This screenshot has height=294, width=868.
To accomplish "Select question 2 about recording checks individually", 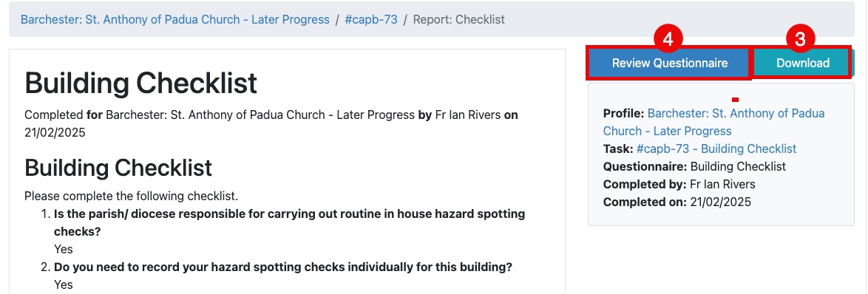I will (x=283, y=267).
